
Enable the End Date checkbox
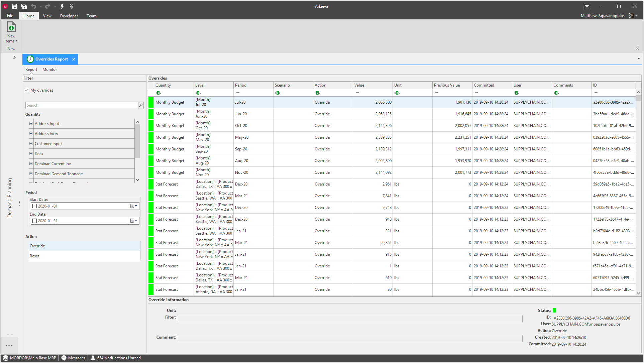point(34,221)
